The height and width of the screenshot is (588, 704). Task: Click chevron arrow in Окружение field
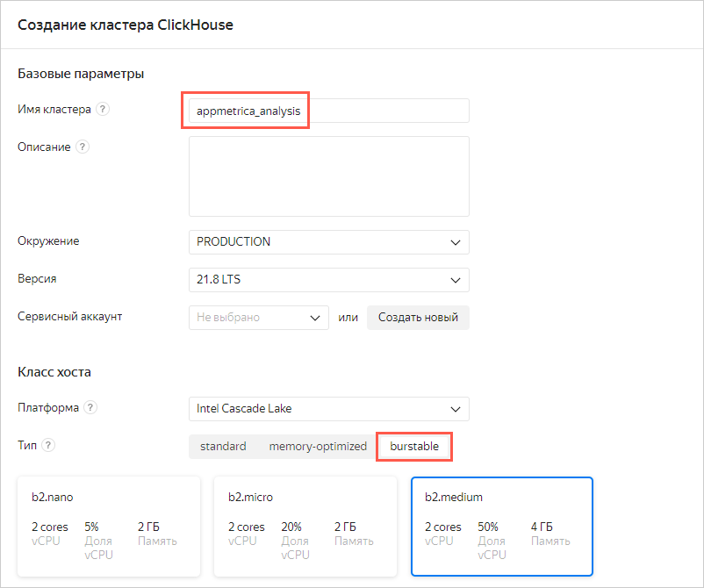pos(455,242)
